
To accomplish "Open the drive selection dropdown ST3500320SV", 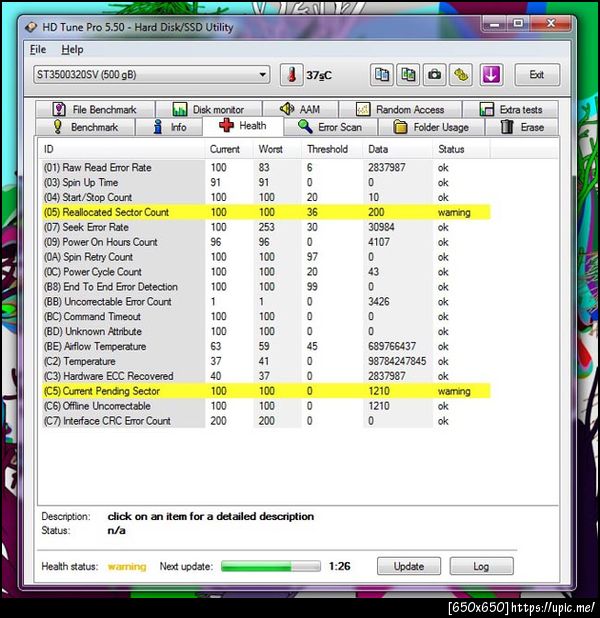I will point(152,74).
